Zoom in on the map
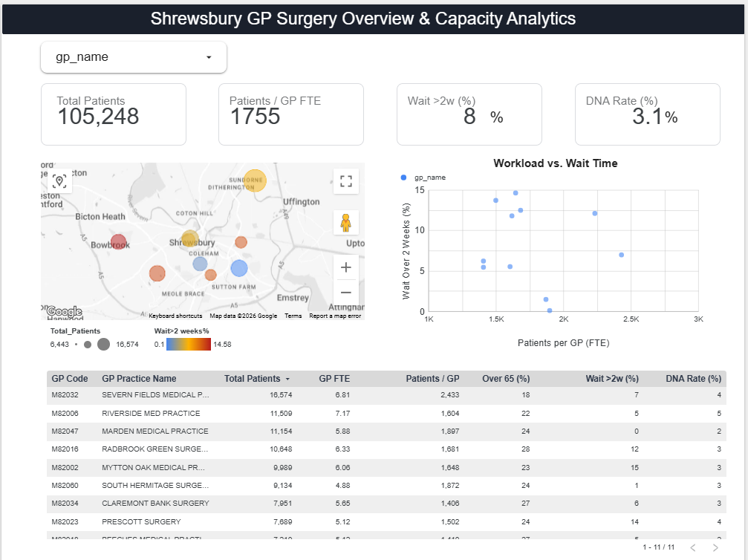This screenshot has height=560, width=748. (346, 267)
